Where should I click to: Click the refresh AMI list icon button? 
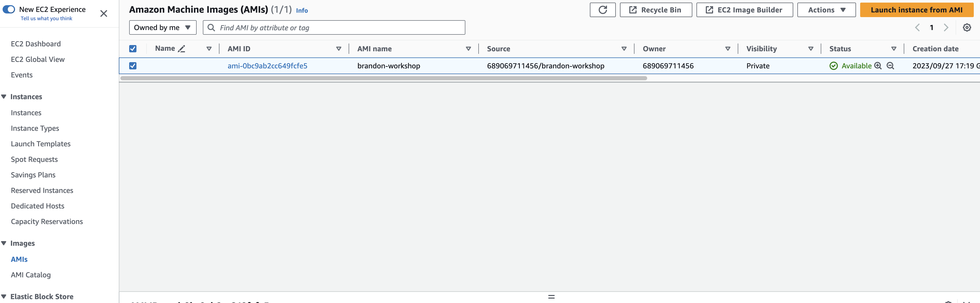pos(603,10)
